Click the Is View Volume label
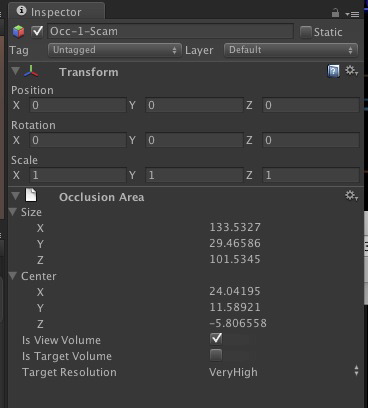Screen dimensions: 368x408 tap(61, 340)
